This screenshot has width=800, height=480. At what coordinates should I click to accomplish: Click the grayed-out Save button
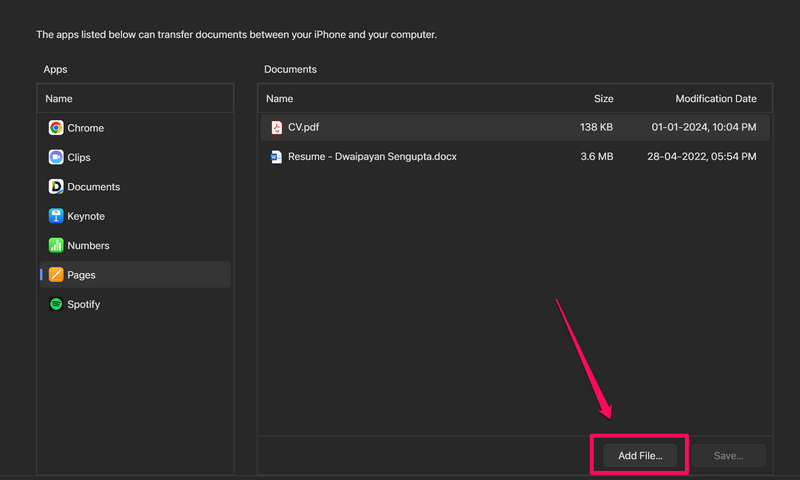[x=728, y=456]
